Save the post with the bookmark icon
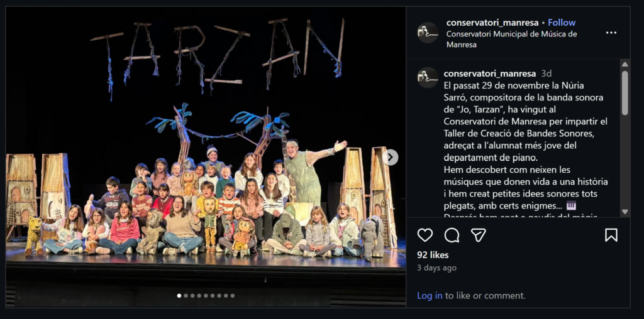This screenshot has height=319, width=644. coord(611,235)
